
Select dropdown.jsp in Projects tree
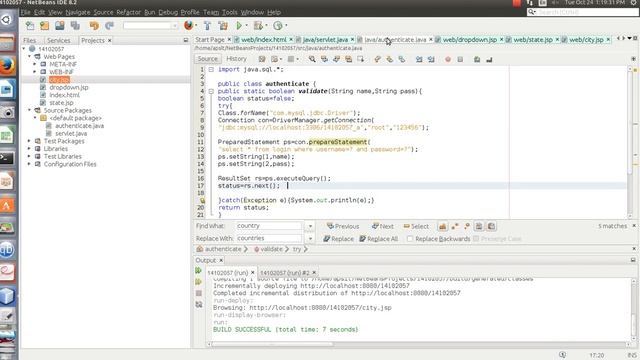point(69,87)
